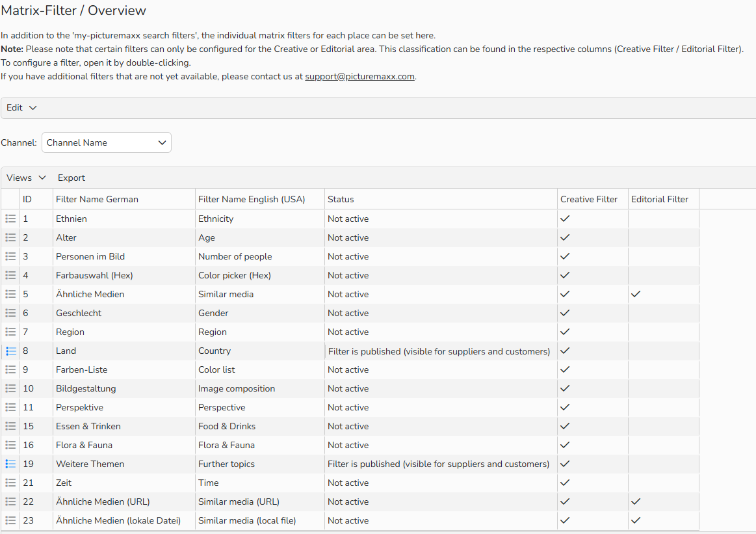Click list icon beside Ähnliche Medien (lokale Datei)
The image size is (756, 534).
[10, 520]
